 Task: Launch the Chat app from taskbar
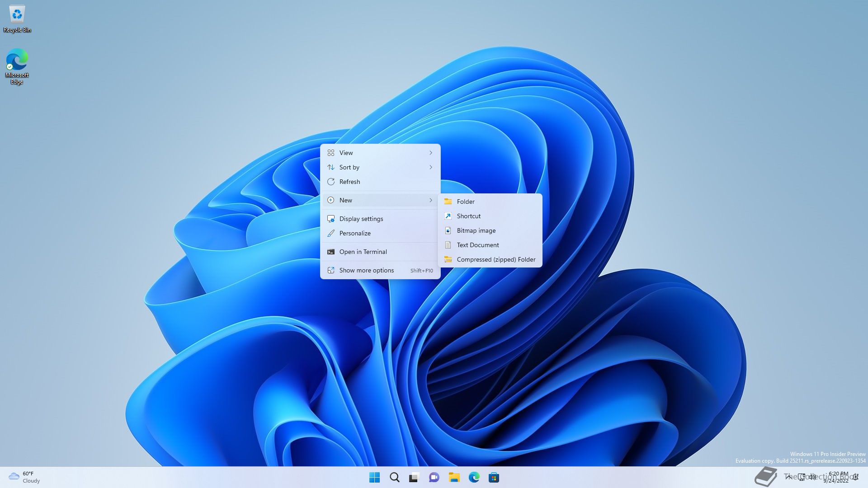pos(434,477)
